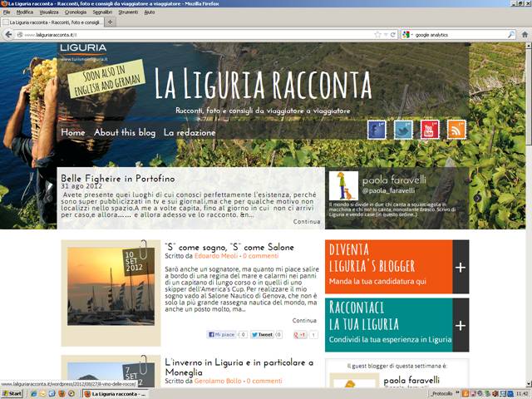Open Firefox from quick launch
Viewport: 532px width, 399px height.
(62, 393)
